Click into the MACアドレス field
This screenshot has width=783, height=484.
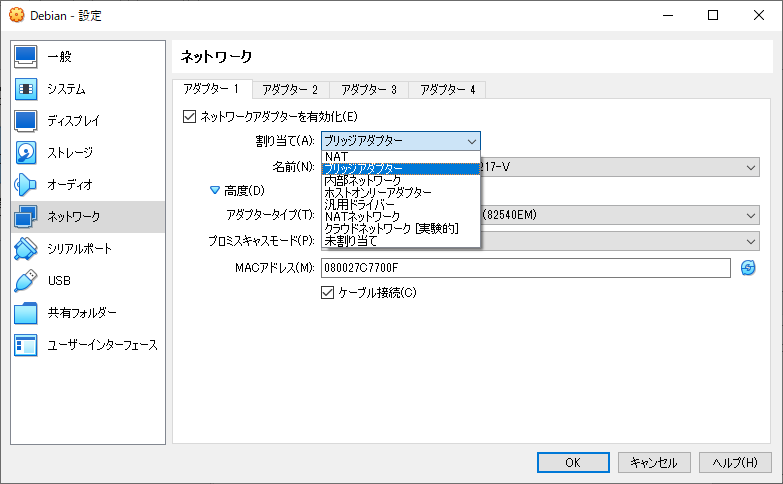tap(526, 268)
